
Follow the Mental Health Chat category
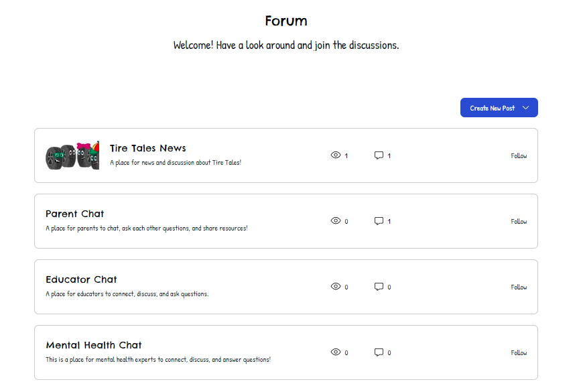519,352
